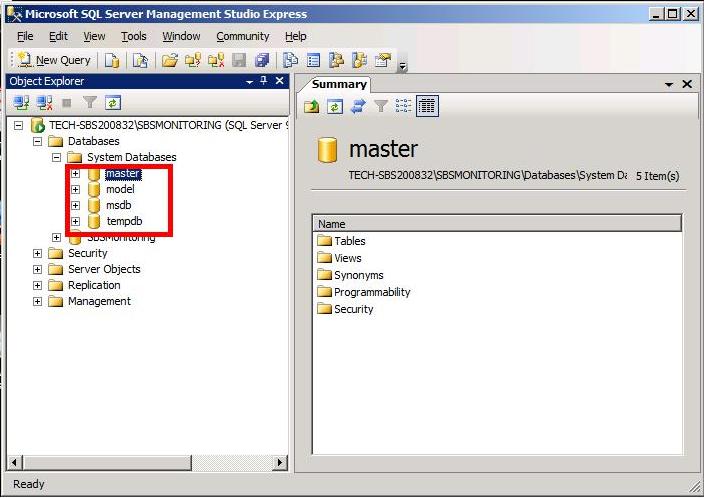The image size is (704, 498).
Task: Click the new query file icon before Open File
Action: coord(140,60)
